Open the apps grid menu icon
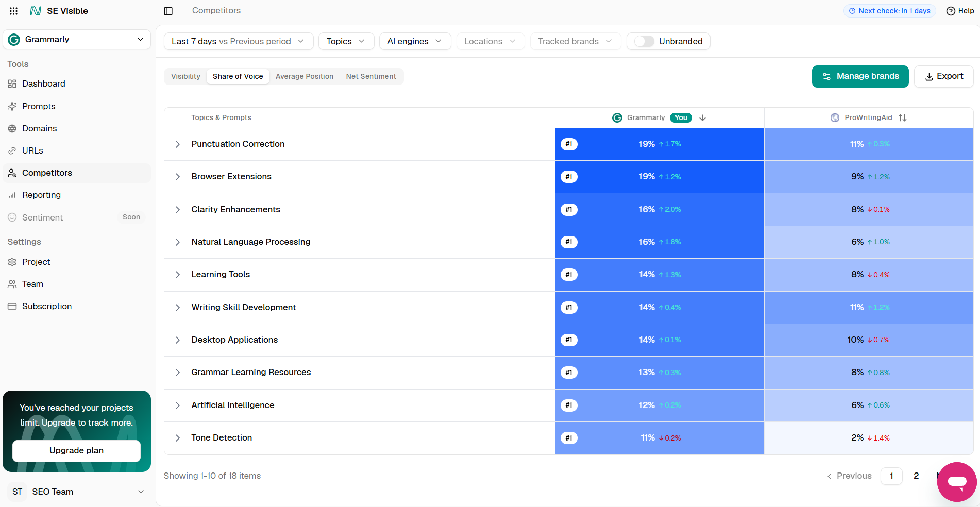Screen dimensions: 980x507 tap(14, 11)
